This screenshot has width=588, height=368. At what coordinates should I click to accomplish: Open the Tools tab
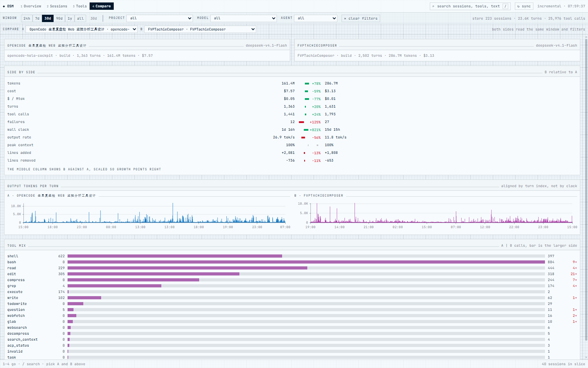80,6
